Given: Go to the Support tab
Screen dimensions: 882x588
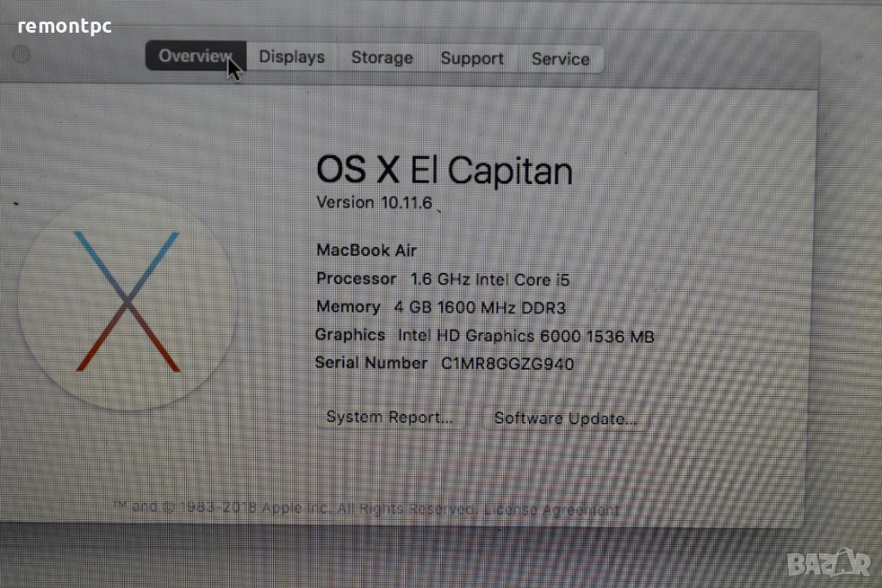Looking at the screenshot, I should click(x=472, y=59).
